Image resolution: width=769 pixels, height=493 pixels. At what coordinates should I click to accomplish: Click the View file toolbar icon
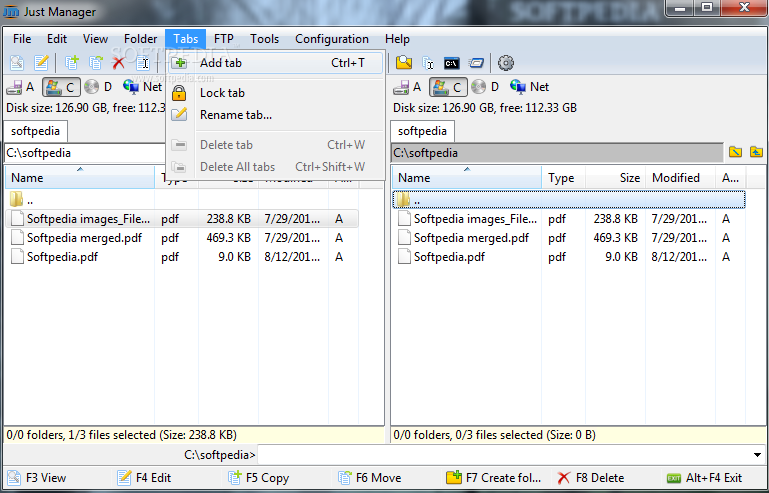[x=17, y=63]
